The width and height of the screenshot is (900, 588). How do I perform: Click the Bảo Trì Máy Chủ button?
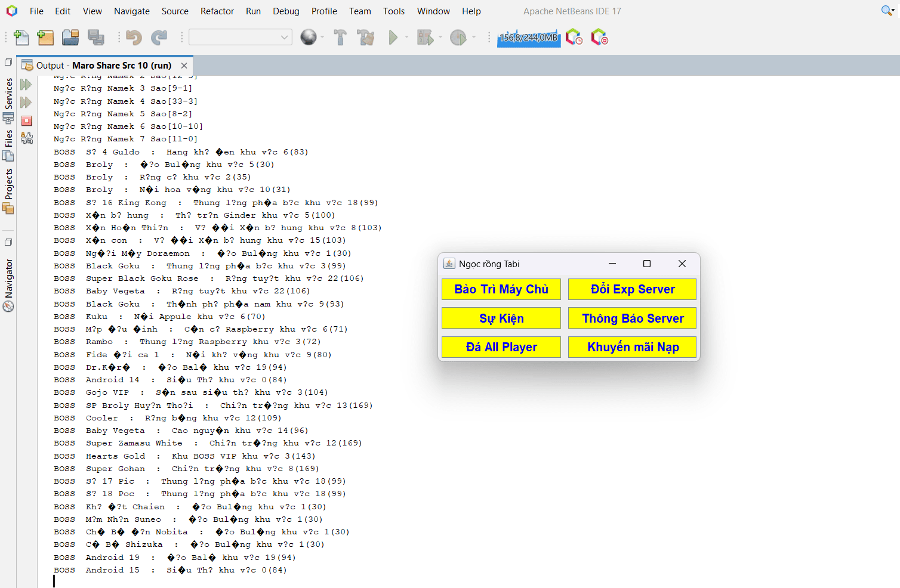(501, 289)
